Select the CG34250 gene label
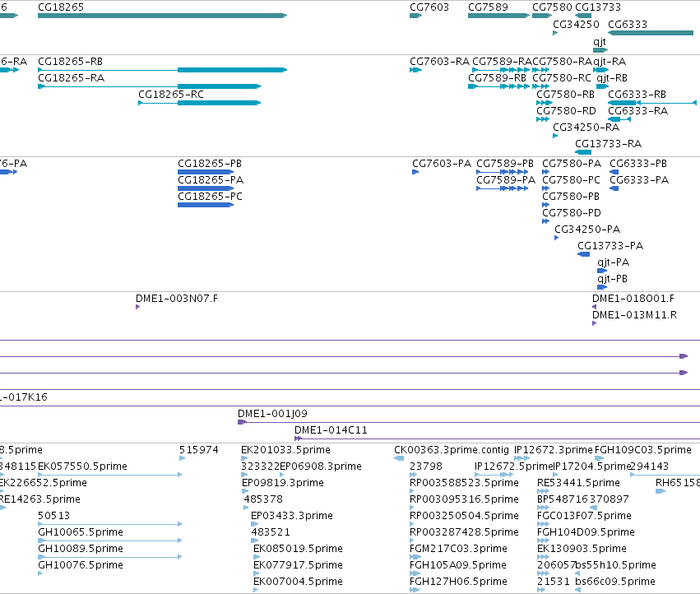The width and height of the screenshot is (700, 594). pos(576,24)
